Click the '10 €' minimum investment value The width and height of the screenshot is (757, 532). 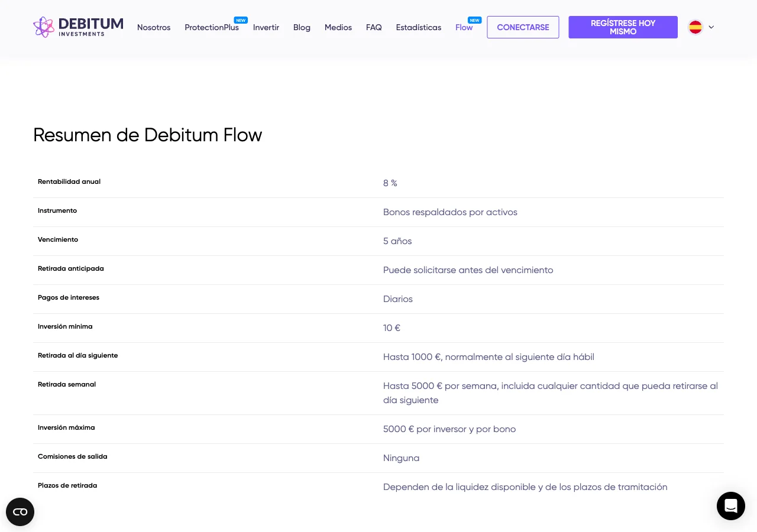tap(392, 328)
